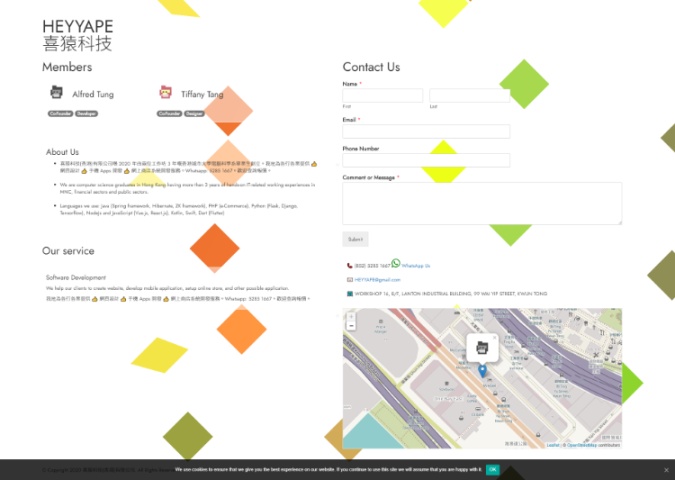Viewport: 675px width, 480px height.
Task: Focus the Email input field
Action: click(426, 131)
